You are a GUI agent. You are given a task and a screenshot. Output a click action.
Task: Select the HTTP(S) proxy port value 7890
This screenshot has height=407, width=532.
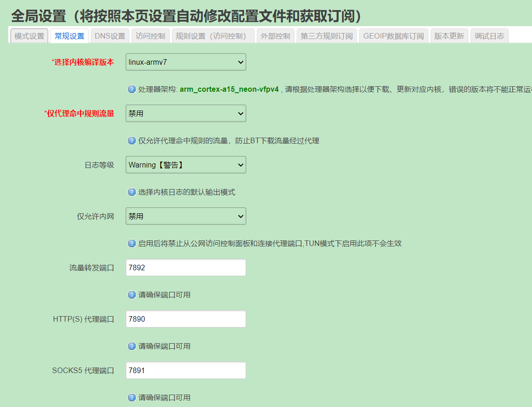tap(186, 319)
